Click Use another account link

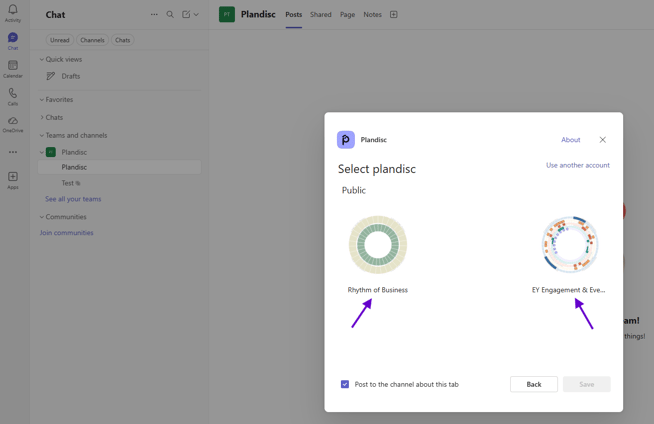coord(578,165)
